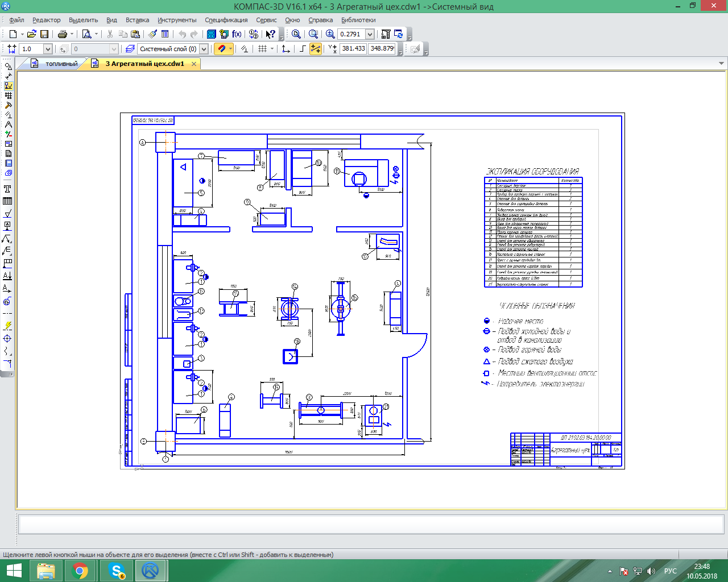728x582 pixels.
Task: Open the Системный слой (0) layer dropdown
Action: click(204, 49)
